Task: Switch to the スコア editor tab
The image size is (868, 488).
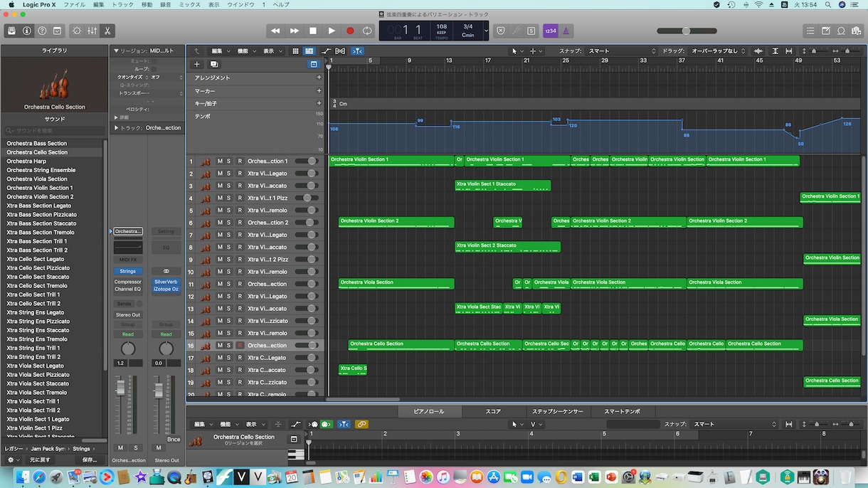Action: [x=493, y=412]
